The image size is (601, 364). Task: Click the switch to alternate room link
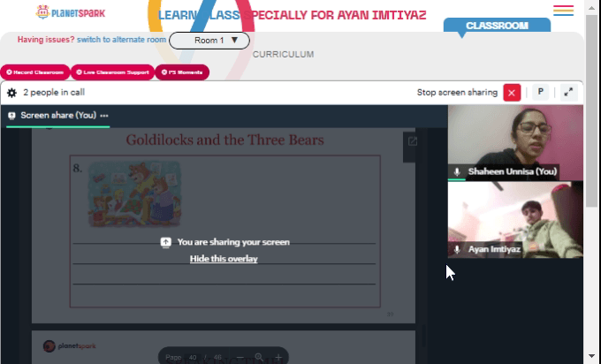tap(121, 40)
